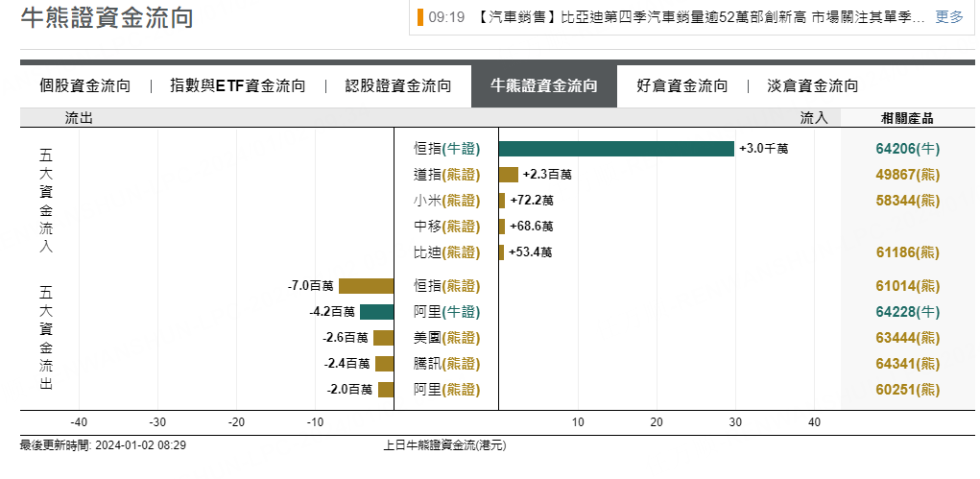Click the 上日牛熊證資金流(港元) caption
Screen dimensions: 980x479
pos(445,445)
